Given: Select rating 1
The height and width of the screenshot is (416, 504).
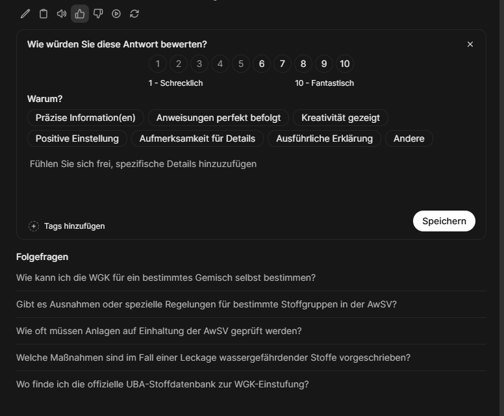Looking at the screenshot, I should coord(158,64).
